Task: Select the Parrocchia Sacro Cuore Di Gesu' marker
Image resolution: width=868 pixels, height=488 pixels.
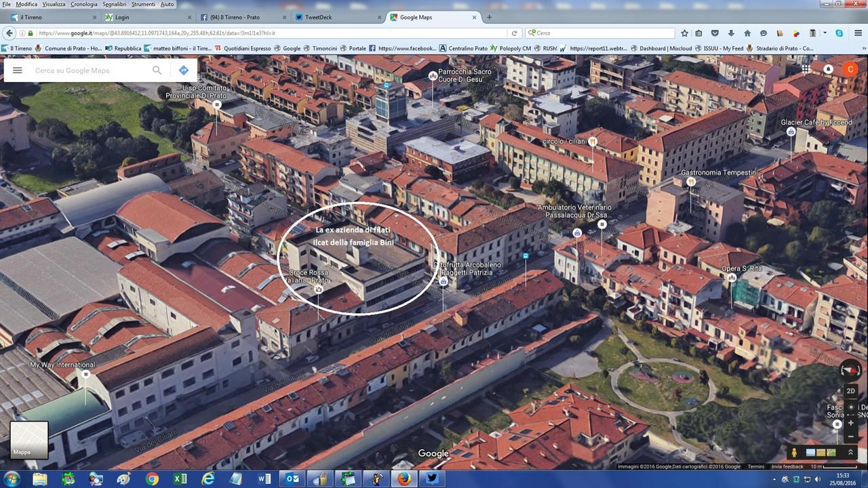Action: 433,76
